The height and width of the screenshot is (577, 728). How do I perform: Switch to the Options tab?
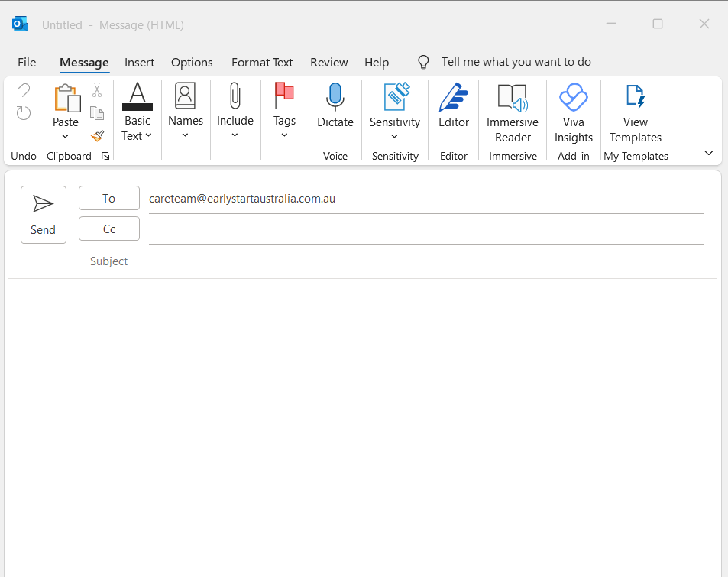pyautogui.click(x=192, y=62)
